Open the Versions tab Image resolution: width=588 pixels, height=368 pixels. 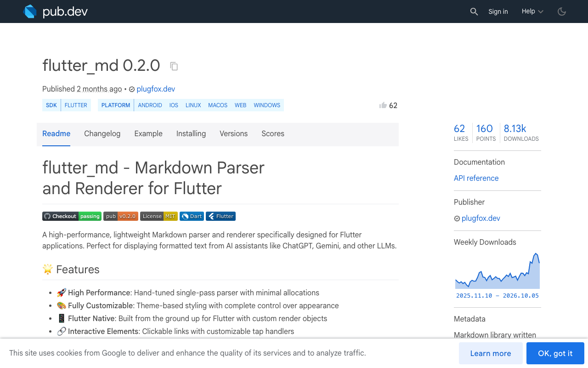coord(233,134)
